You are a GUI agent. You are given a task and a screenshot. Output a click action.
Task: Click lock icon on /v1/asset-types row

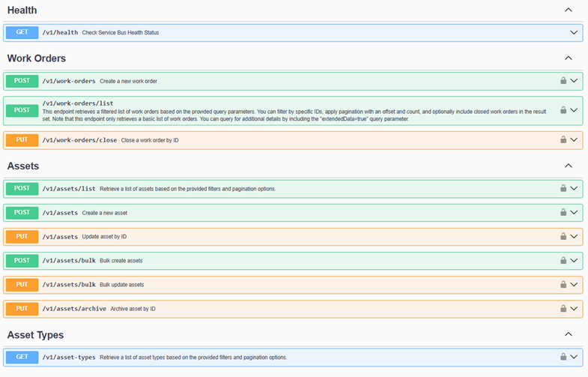pyautogui.click(x=563, y=357)
